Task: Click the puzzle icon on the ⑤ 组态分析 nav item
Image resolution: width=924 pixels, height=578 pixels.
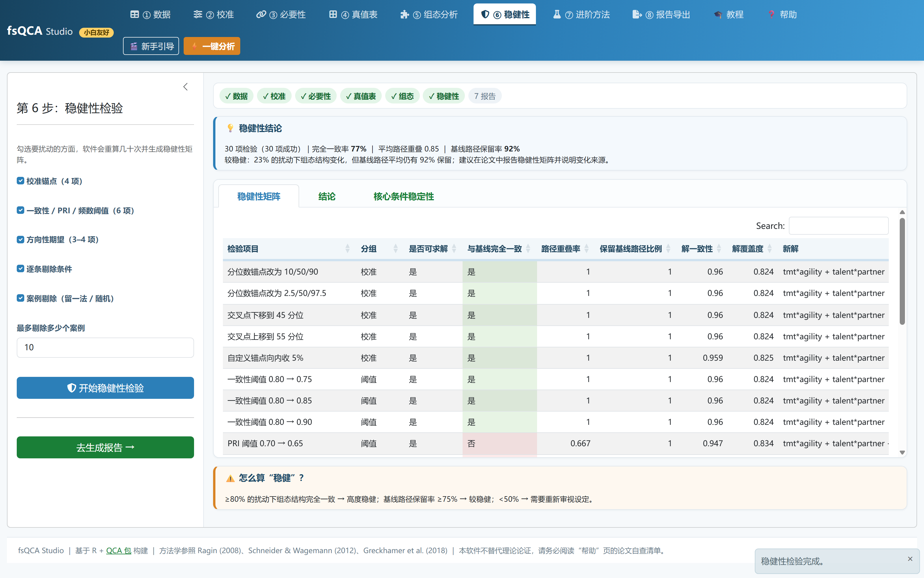Action: point(404,14)
